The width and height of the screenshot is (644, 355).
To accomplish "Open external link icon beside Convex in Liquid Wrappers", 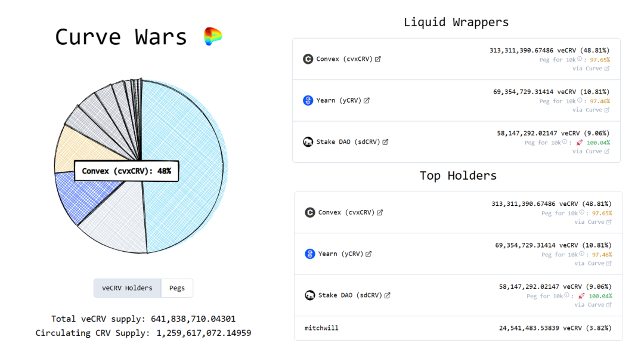I will [x=378, y=59].
